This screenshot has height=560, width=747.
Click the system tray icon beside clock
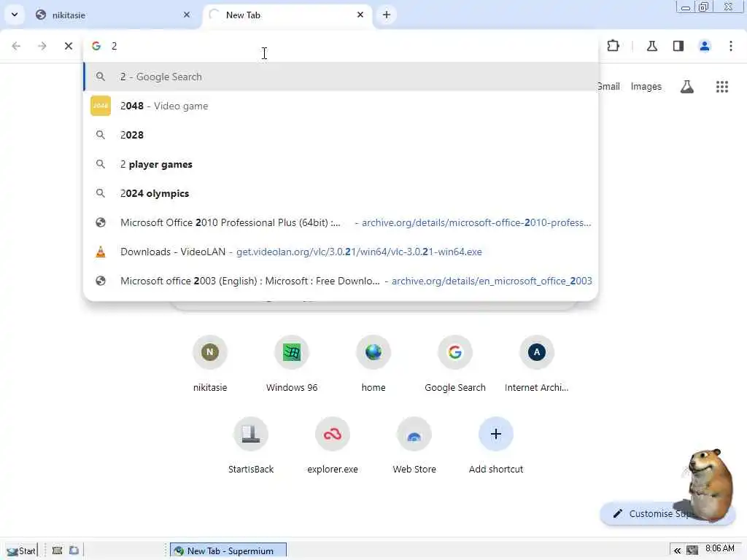[x=692, y=551]
